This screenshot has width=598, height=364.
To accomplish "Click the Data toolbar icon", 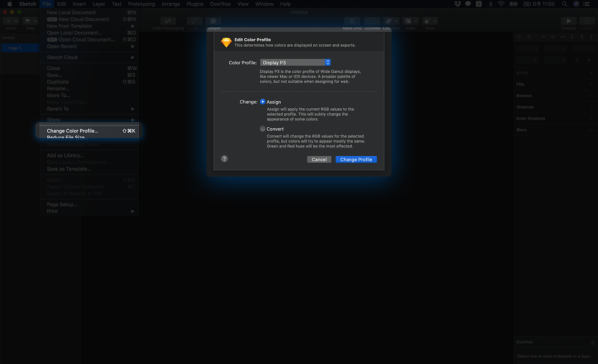I will (x=30, y=21).
